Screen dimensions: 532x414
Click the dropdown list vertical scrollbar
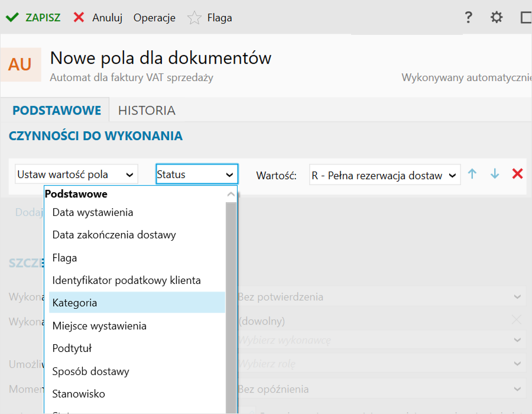(231, 296)
